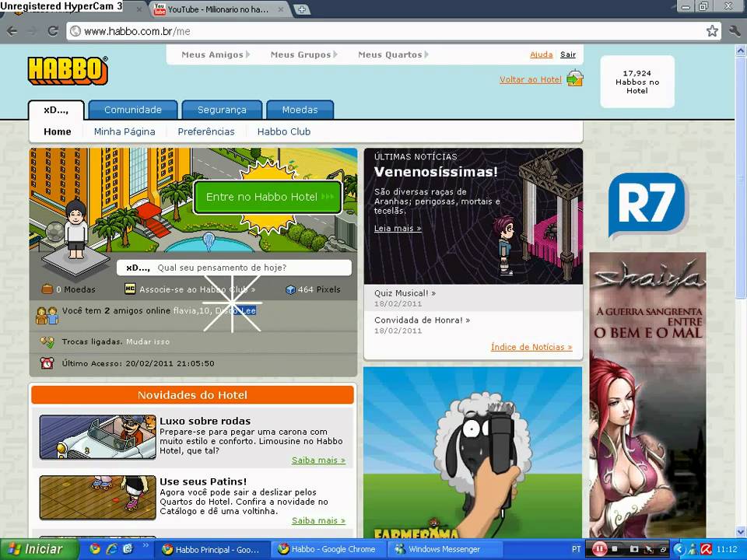Open the Convidada de Honra! news item
The width and height of the screenshot is (747, 560).
click(x=422, y=320)
